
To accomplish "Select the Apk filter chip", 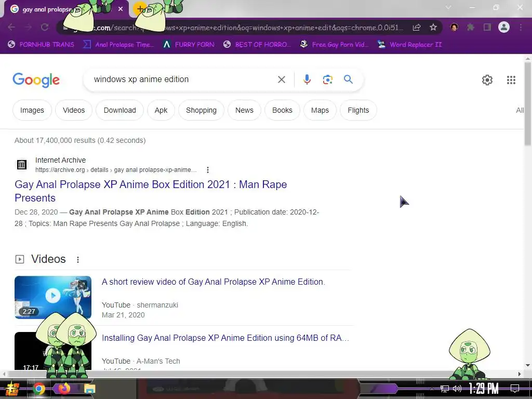I will click(161, 110).
